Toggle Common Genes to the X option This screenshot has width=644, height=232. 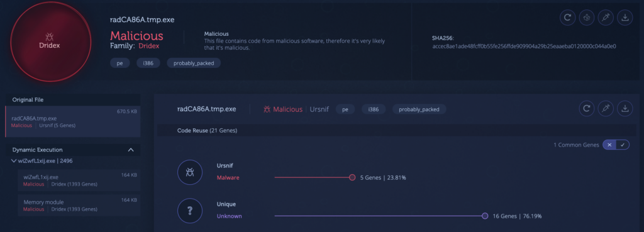click(x=609, y=145)
